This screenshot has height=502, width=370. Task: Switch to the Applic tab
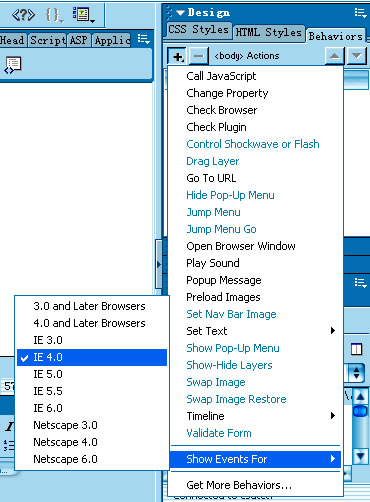pyautogui.click(x=112, y=40)
